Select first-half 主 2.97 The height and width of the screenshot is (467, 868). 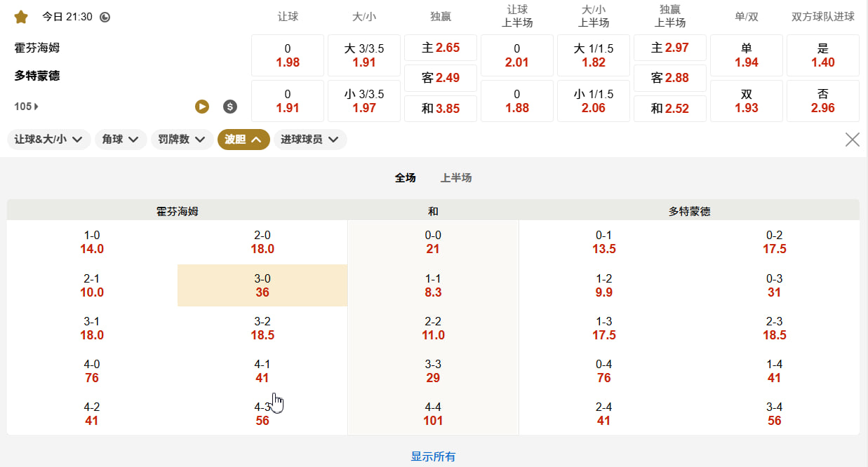click(670, 48)
